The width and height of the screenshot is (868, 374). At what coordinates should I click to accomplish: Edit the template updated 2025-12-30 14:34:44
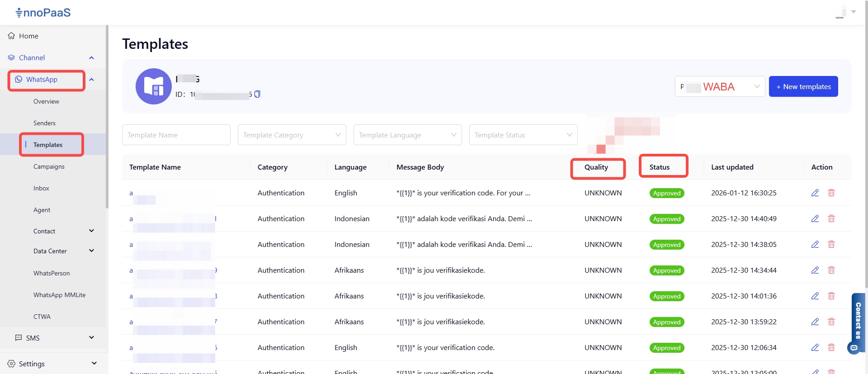tap(815, 270)
